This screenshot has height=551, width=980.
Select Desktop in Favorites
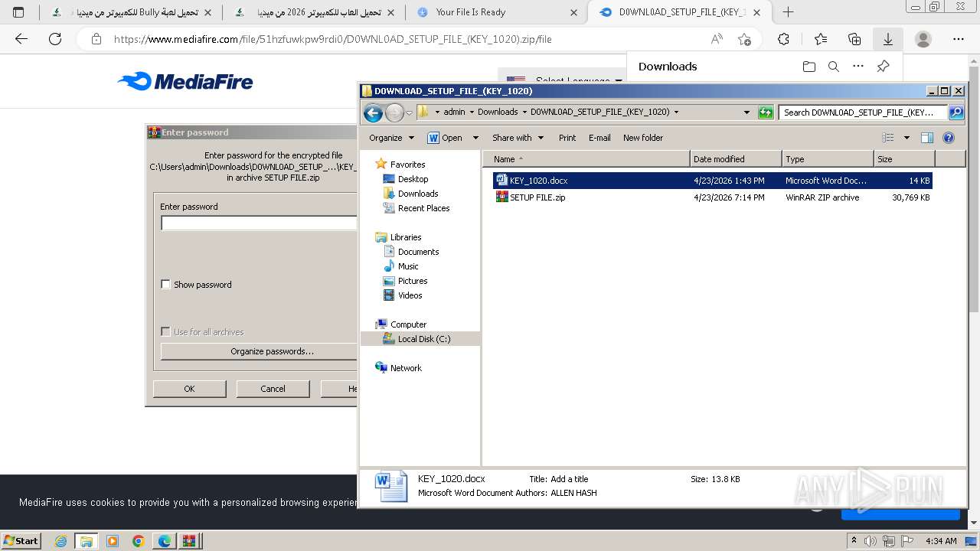[413, 179]
